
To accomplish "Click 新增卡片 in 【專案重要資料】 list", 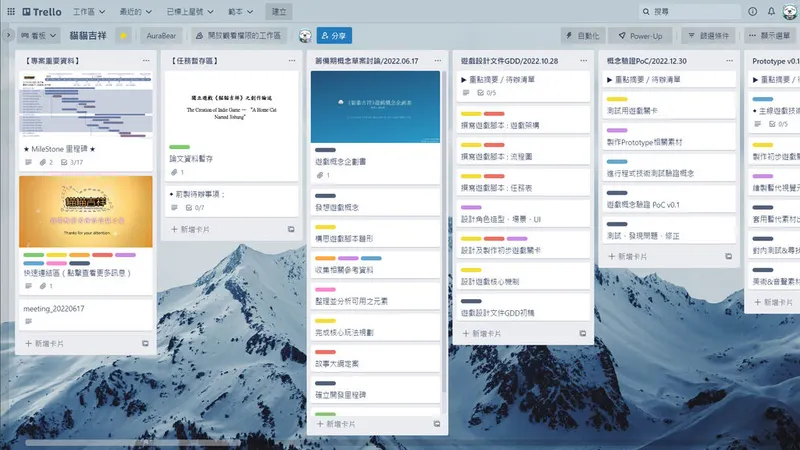I will click(44, 344).
